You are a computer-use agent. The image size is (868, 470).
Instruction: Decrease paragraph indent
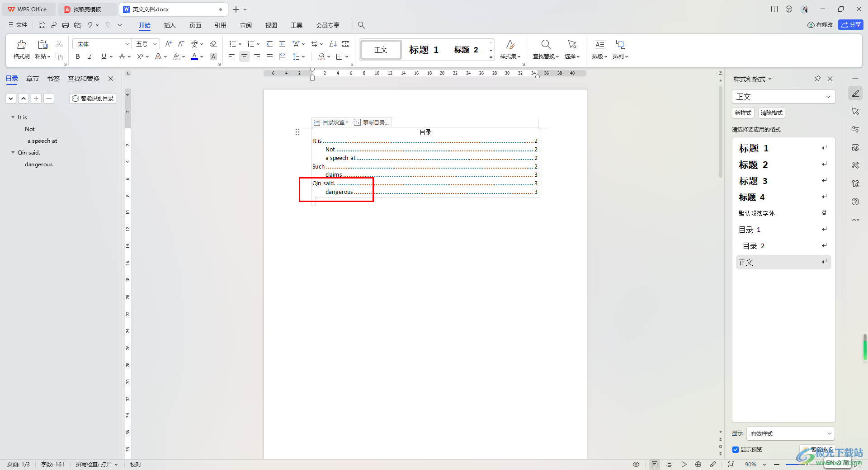pyautogui.click(x=269, y=44)
